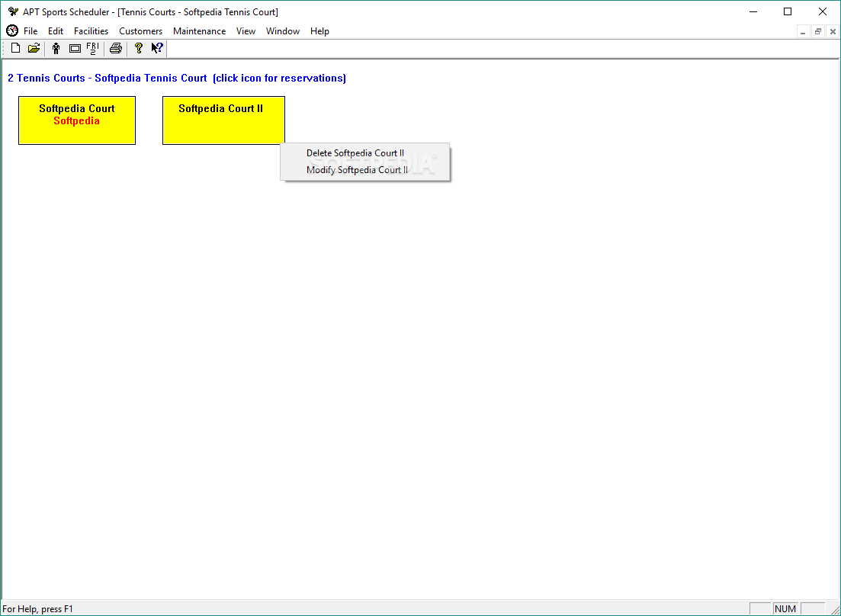
Task: Click the window resize grip corner
Action: 835,610
